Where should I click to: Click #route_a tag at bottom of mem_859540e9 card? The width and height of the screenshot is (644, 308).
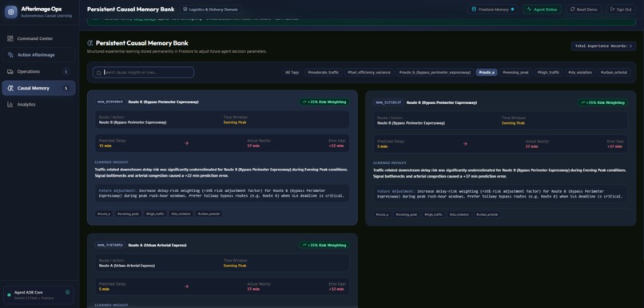pos(104,214)
